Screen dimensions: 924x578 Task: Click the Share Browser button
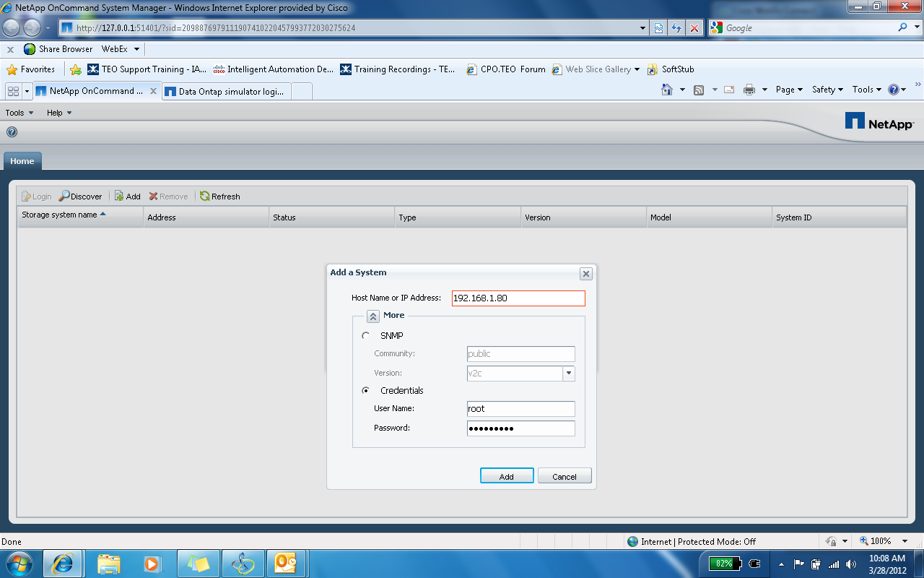58,49
